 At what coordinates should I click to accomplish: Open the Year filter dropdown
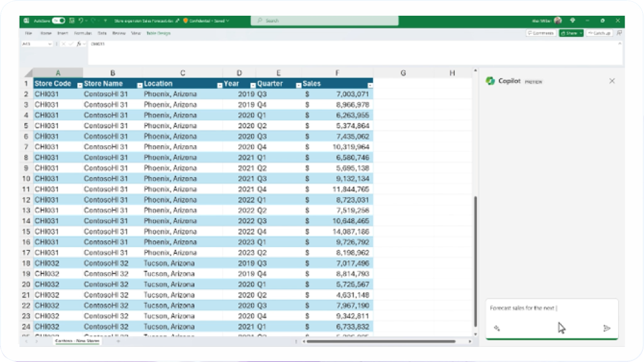[253, 85]
